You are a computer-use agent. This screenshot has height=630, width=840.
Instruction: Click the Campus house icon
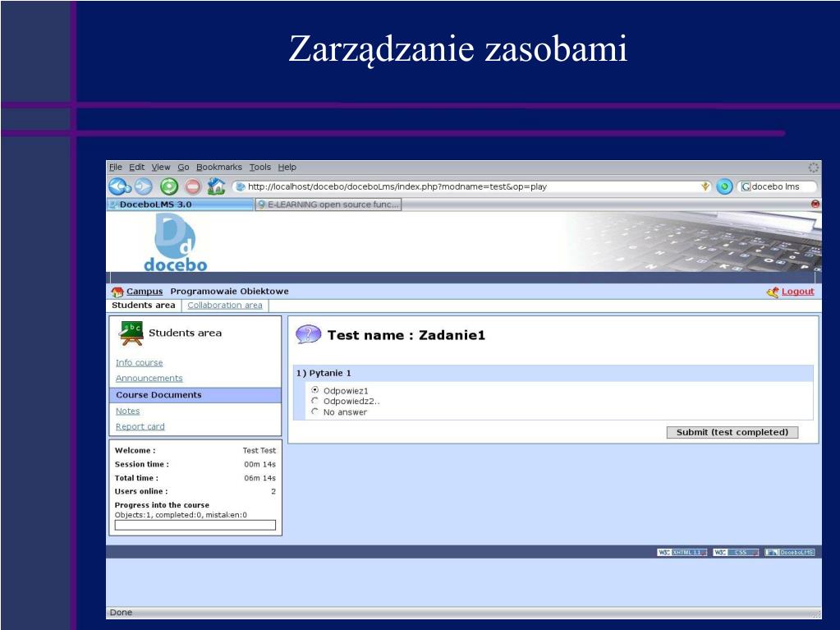pyautogui.click(x=117, y=292)
